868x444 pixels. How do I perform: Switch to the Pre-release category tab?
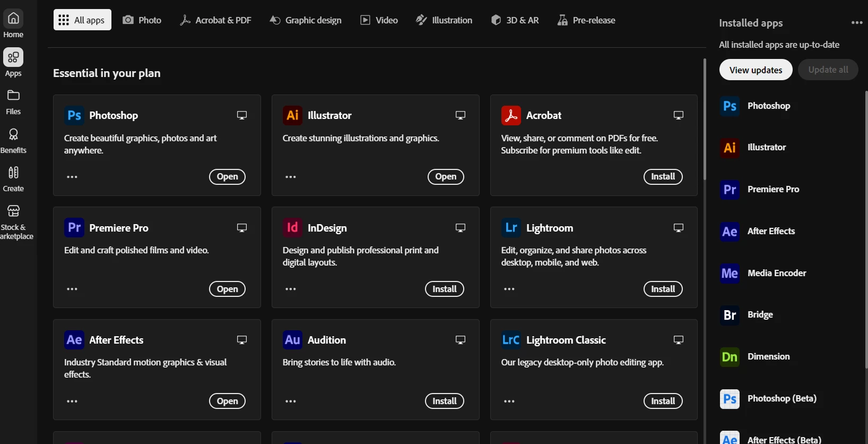(x=586, y=20)
